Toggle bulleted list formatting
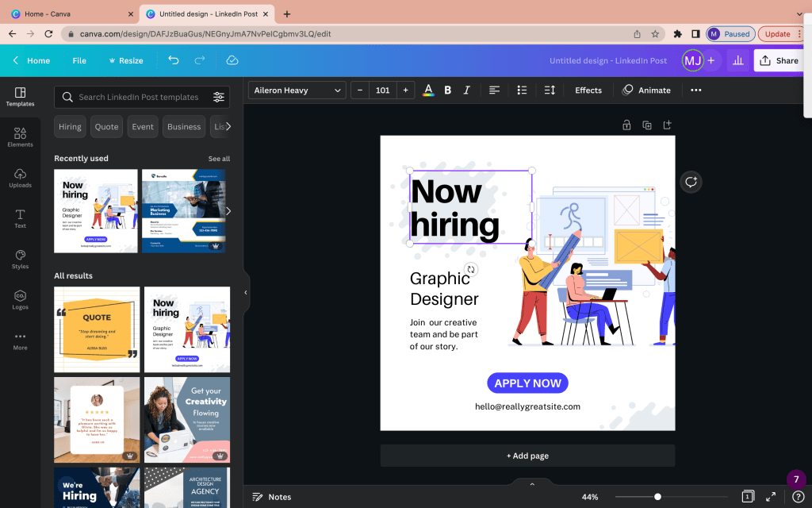This screenshot has width=812, height=508. (522, 90)
